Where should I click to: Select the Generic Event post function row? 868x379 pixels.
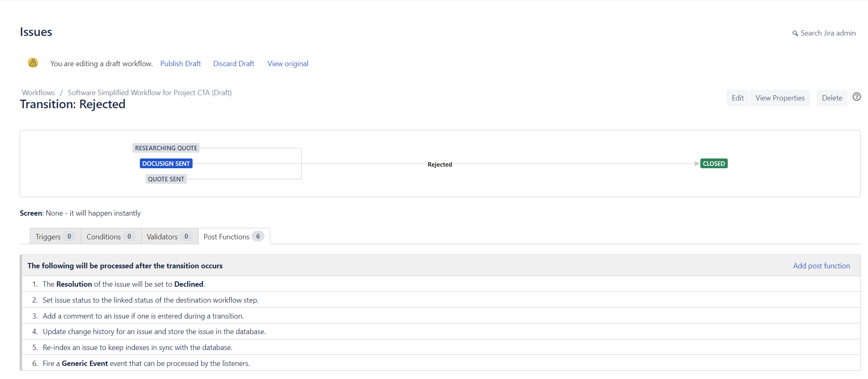point(146,363)
